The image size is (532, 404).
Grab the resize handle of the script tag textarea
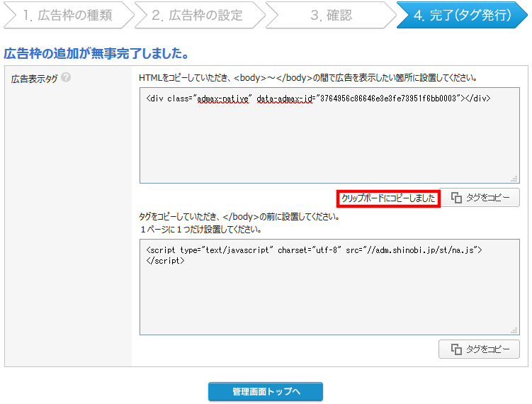tap(514, 330)
